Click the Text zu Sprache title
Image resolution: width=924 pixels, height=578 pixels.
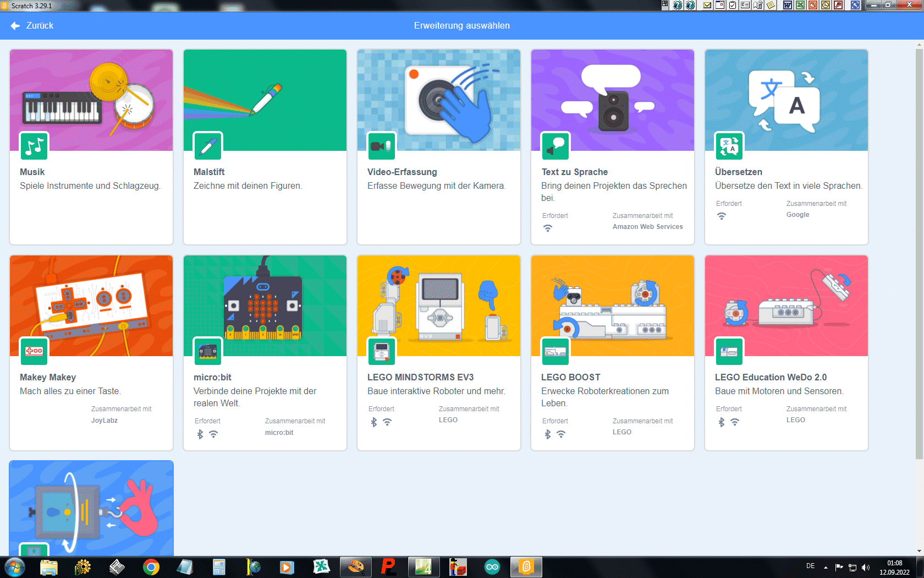574,172
